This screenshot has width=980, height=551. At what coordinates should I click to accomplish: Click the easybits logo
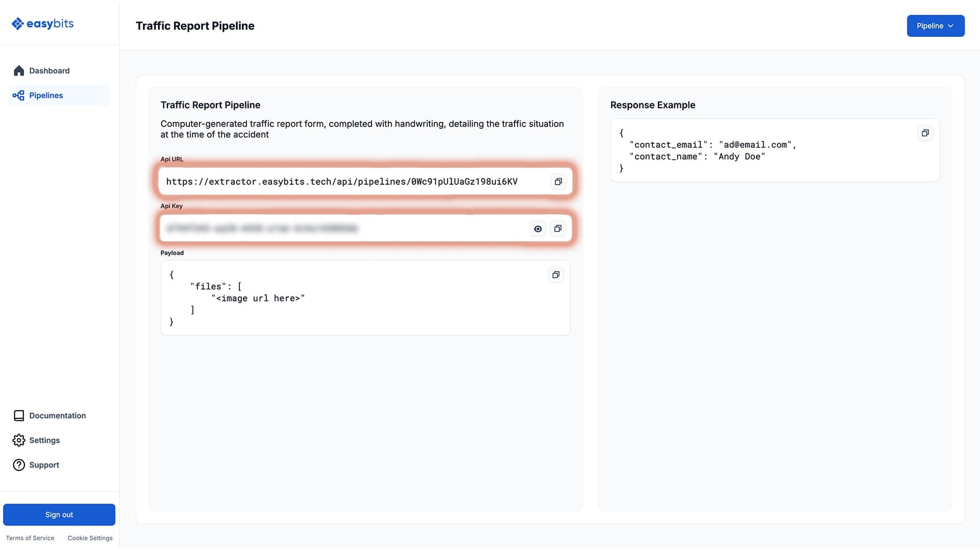pos(42,23)
